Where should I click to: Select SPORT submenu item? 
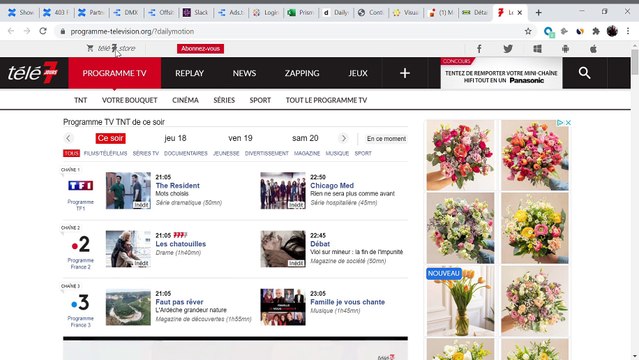coord(260,100)
